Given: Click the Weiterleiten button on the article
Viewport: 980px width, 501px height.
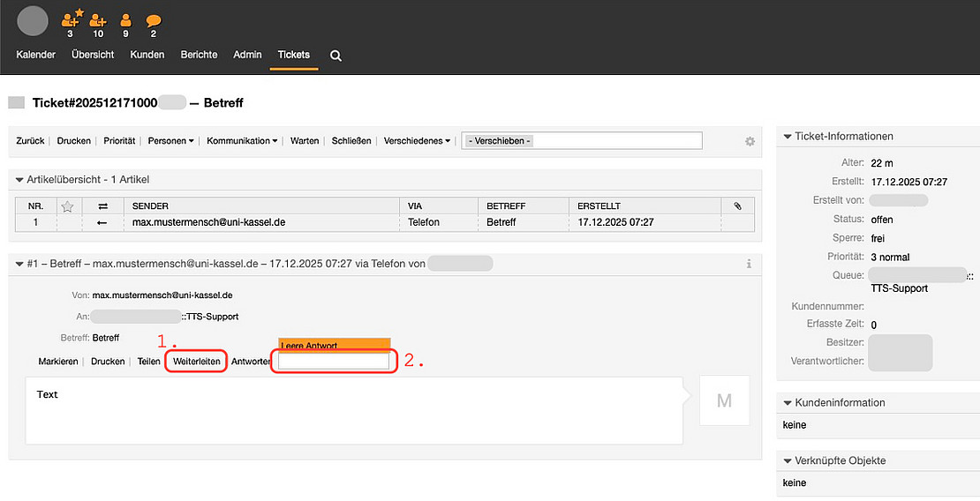Looking at the screenshot, I should tap(196, 362).
